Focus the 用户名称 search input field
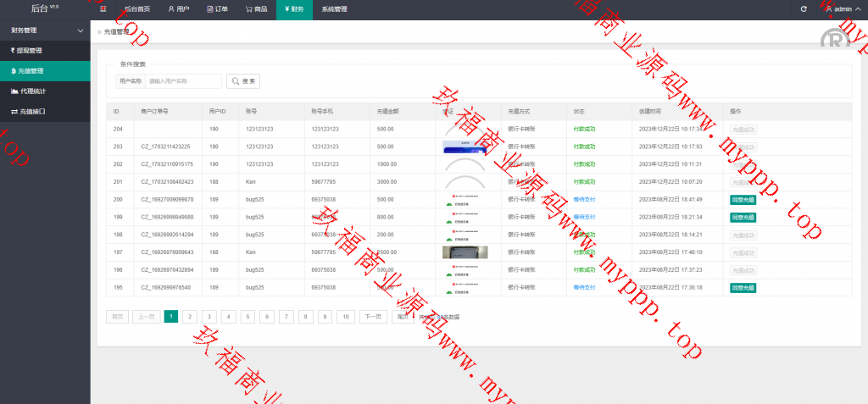The image size is (868, 404). pos(181,81)
